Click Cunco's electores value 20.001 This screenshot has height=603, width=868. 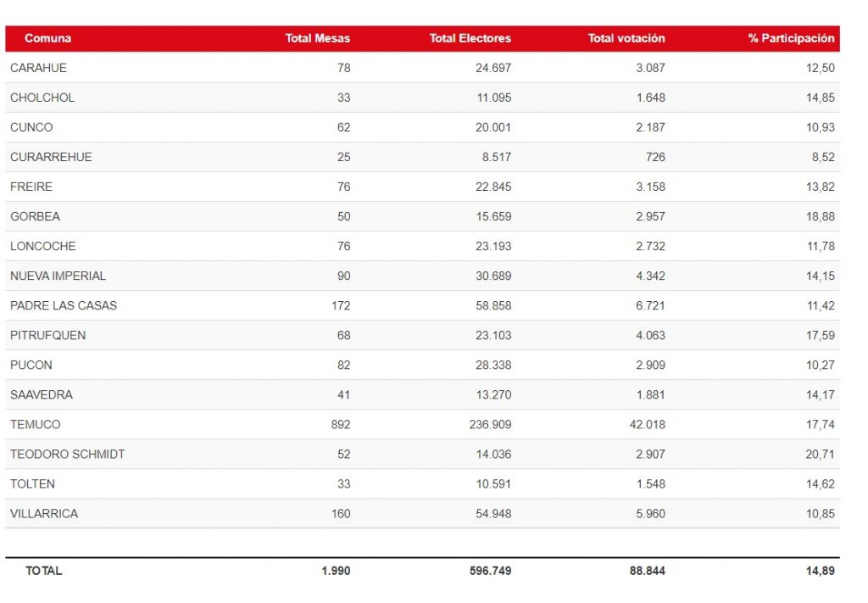(493, 127)
